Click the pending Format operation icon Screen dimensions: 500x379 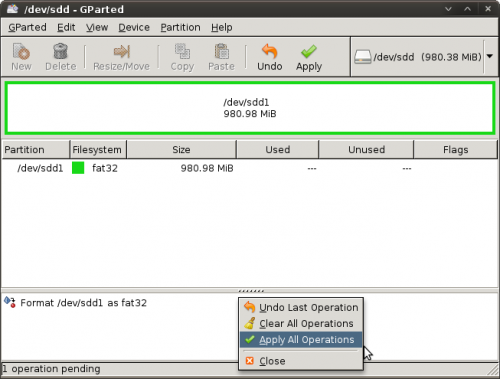(x=10, y=302)
